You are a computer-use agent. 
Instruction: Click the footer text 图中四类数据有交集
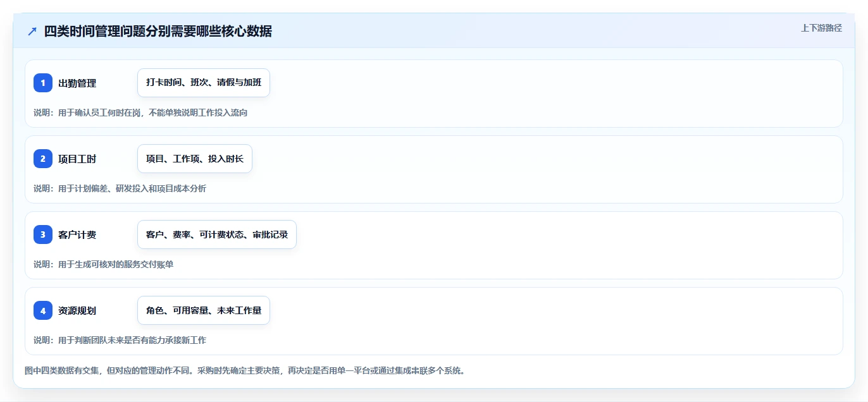click(x=62, y=370)
